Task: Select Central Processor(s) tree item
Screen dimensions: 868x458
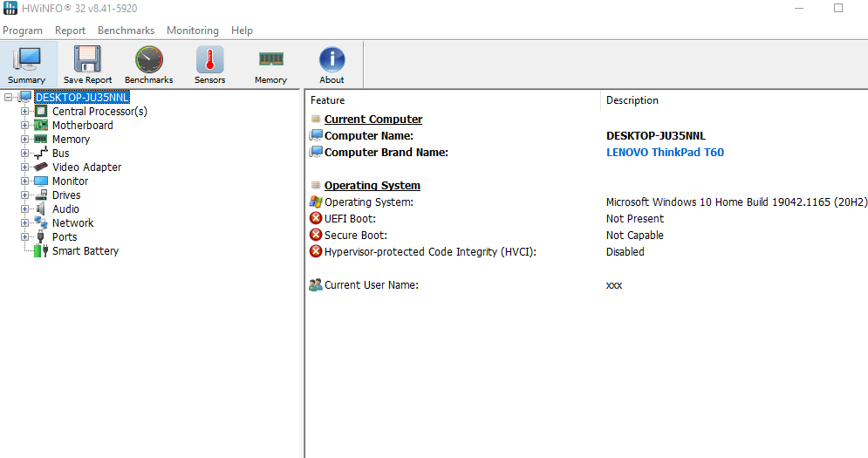Action: coord(99,112)
